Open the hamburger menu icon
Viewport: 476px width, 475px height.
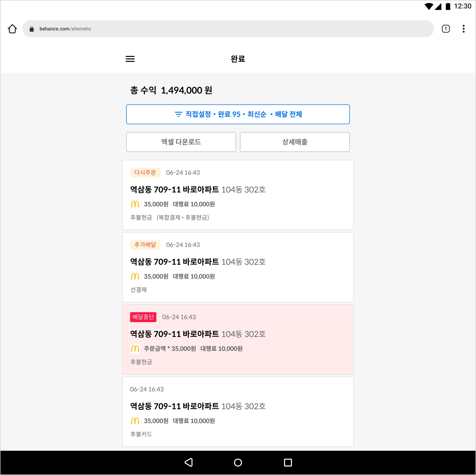click(130, 59)
